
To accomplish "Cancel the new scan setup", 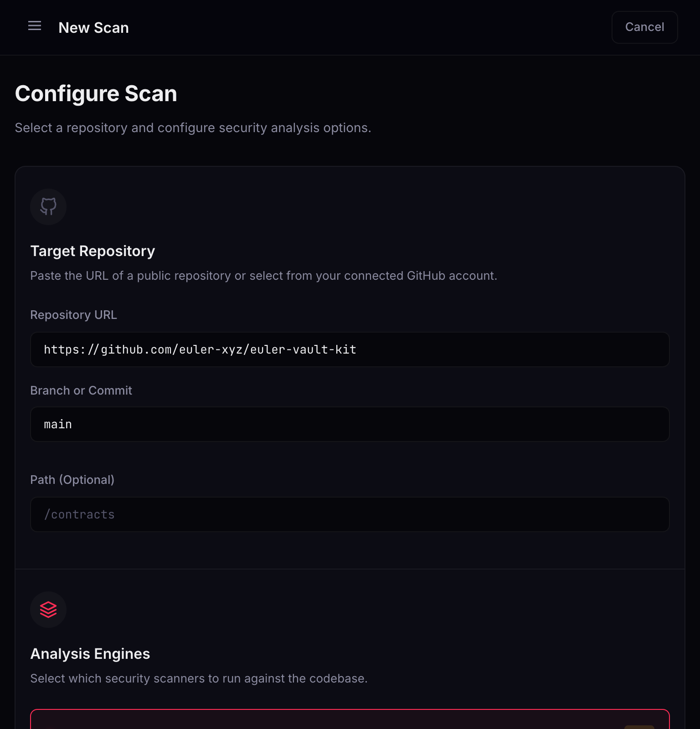I will [644, 27].
